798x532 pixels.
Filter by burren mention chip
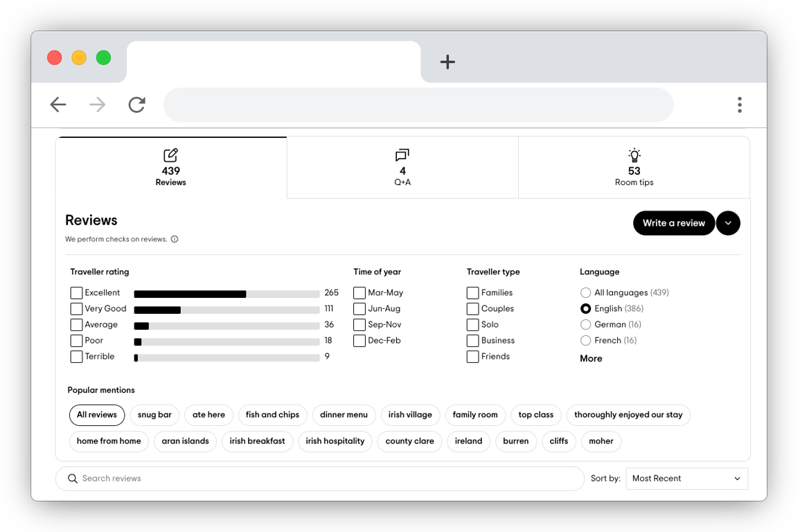click(516, 441)
